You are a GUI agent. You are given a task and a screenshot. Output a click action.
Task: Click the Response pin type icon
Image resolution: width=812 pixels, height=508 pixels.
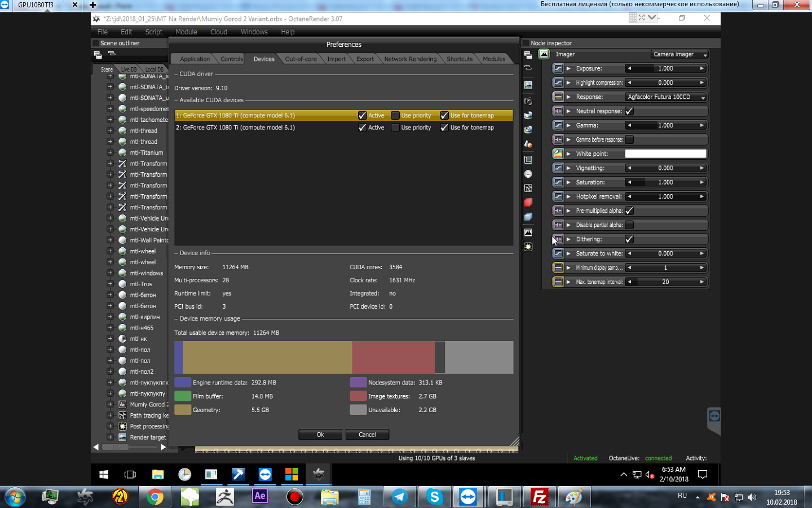point(558,97)
